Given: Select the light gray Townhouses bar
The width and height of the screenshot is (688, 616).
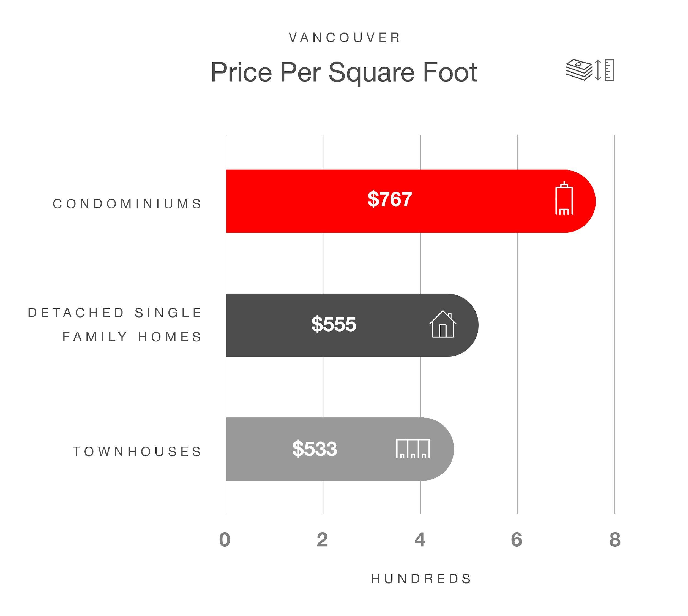Looking at the screenshot, I should point(340,449).
